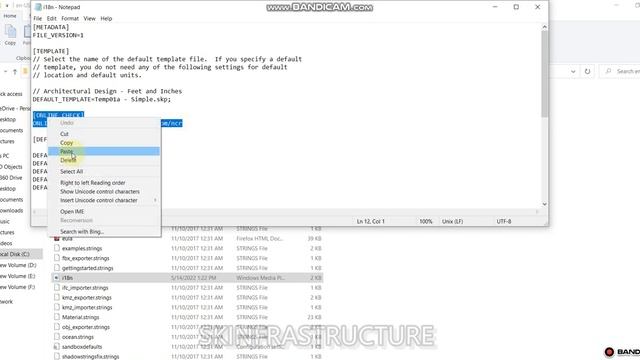Open the Edit menu in Notepad
The width and height of the screenshot is (640, 360).
(x=51, y=18)
